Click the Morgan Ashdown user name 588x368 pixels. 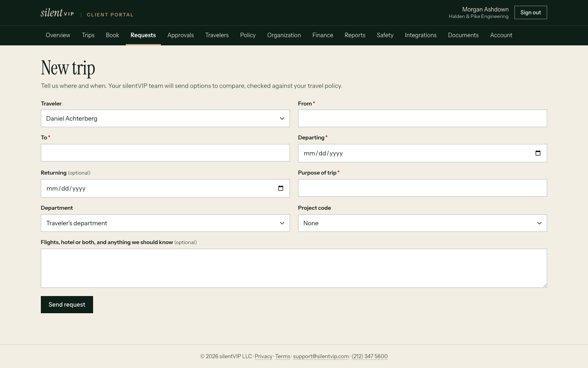(x=486, y=9)
